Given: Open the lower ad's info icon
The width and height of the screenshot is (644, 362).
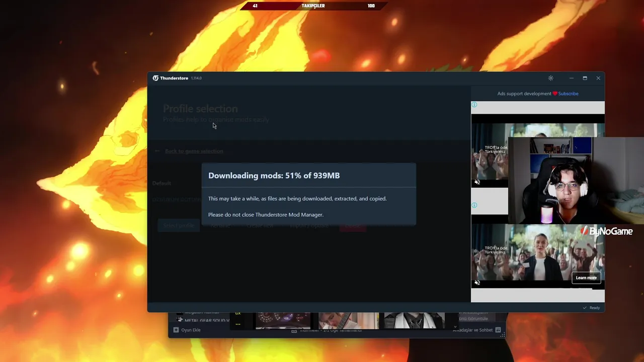Looking at the screenshot, I should coord(474,205).
